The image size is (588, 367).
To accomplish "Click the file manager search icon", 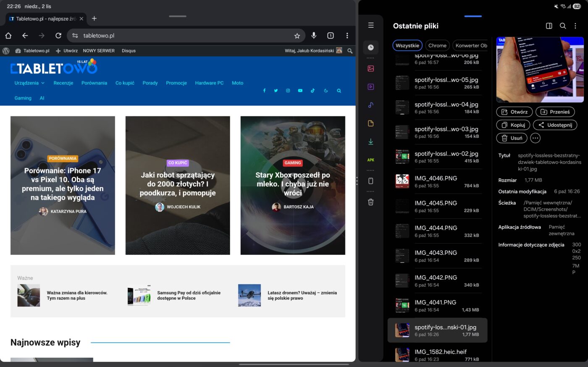I will click(x=563, y=26).
